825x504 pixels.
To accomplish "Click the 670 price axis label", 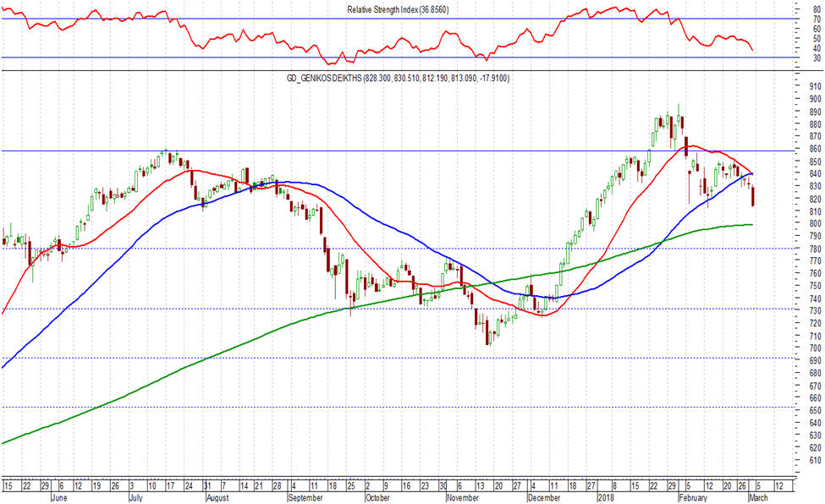I will (x=815, y=386).
